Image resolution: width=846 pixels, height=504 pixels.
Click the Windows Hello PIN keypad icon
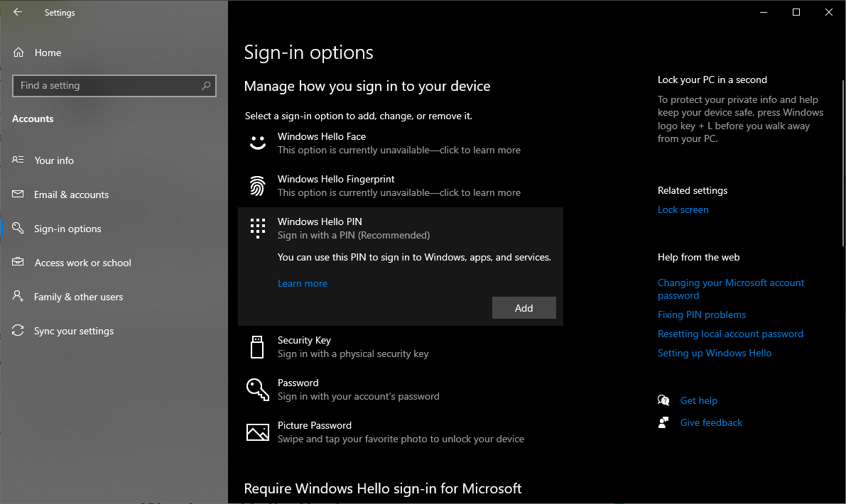pyautogui.click(x=257, y=227)
